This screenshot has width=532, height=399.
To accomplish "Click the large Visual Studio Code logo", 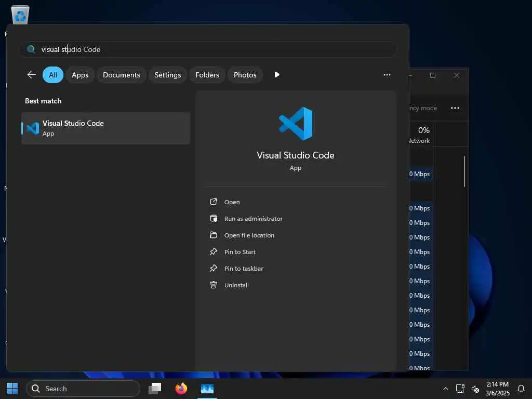I will (296, 124).
